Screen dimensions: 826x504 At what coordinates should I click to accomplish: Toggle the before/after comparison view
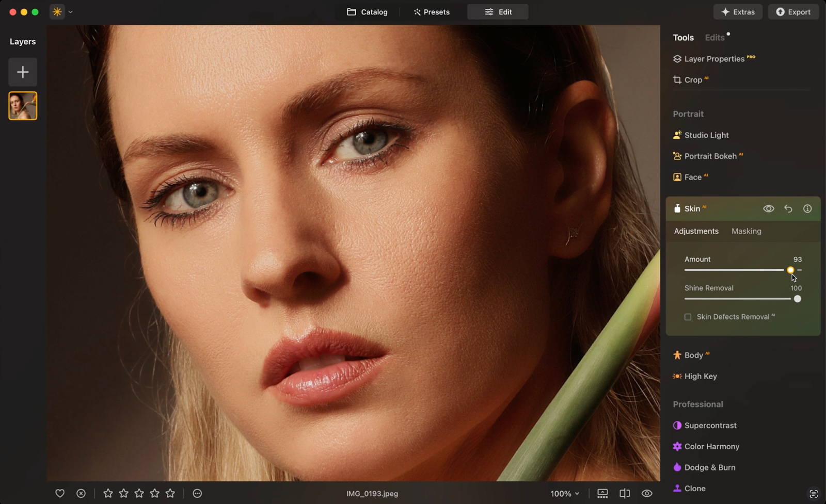(x=625, y=493)
